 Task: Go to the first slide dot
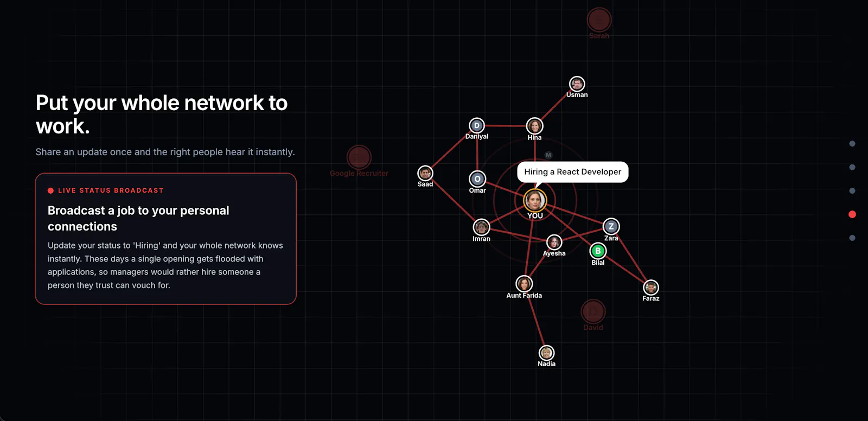[852, 144]
